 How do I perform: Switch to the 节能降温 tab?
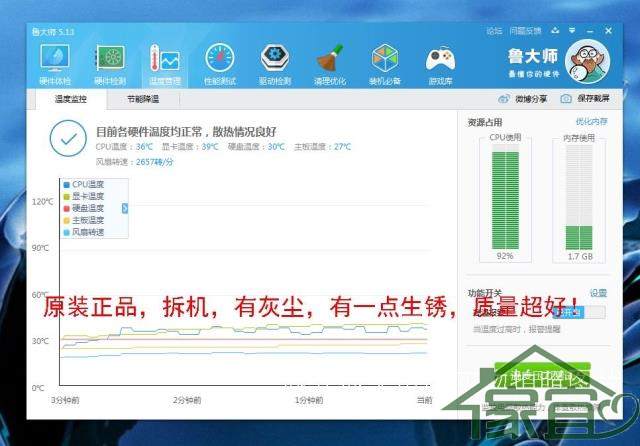143,99
